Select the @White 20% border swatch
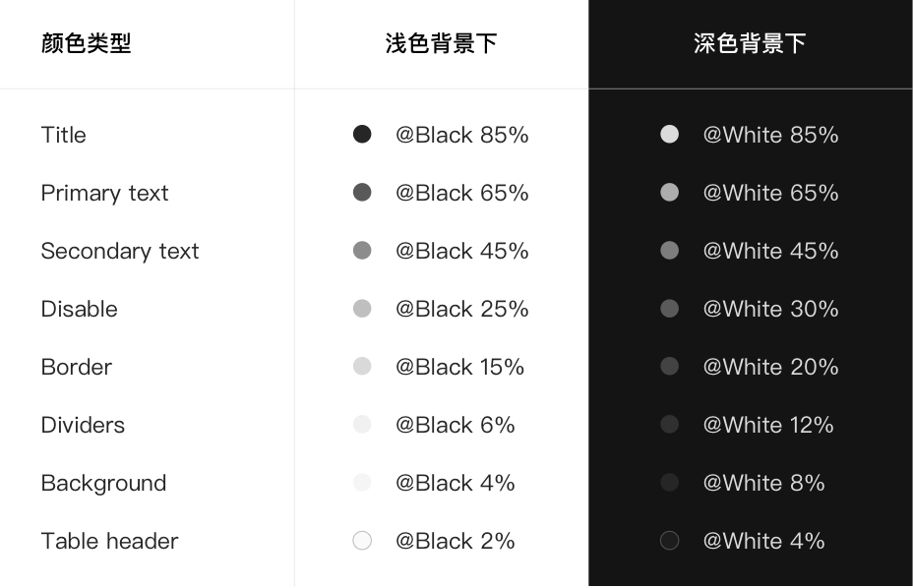This screenshot has height=588, width=913. pyautogui.click(x=670, y=366)
